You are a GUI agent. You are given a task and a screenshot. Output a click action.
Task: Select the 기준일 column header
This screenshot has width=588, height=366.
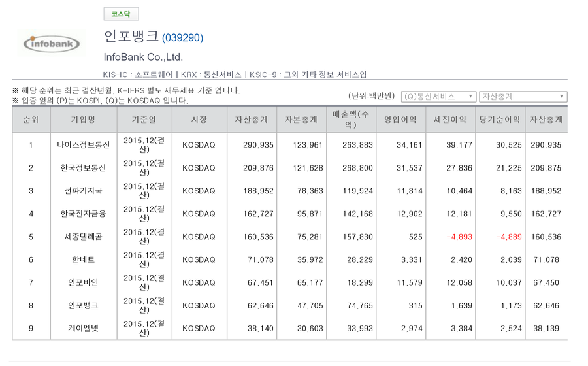click(x=144, y=120)
